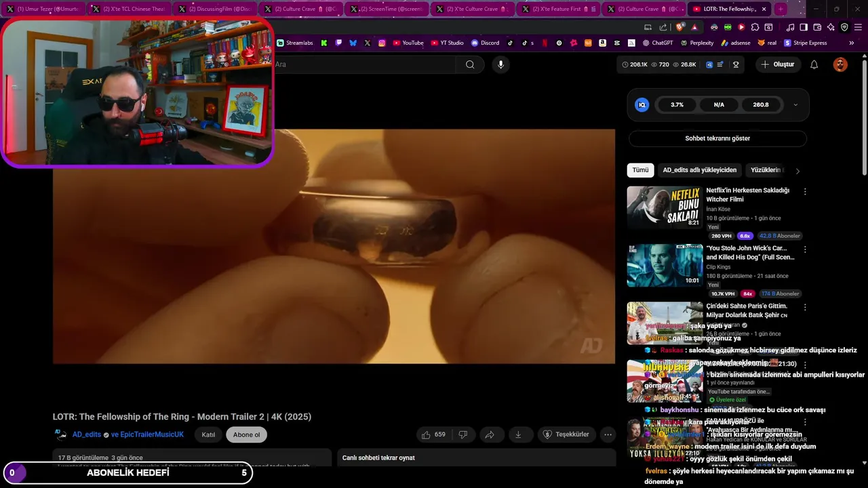Click the Abone ol subscribe button
This screenshot has height=488, width=868.
[246, 434]
